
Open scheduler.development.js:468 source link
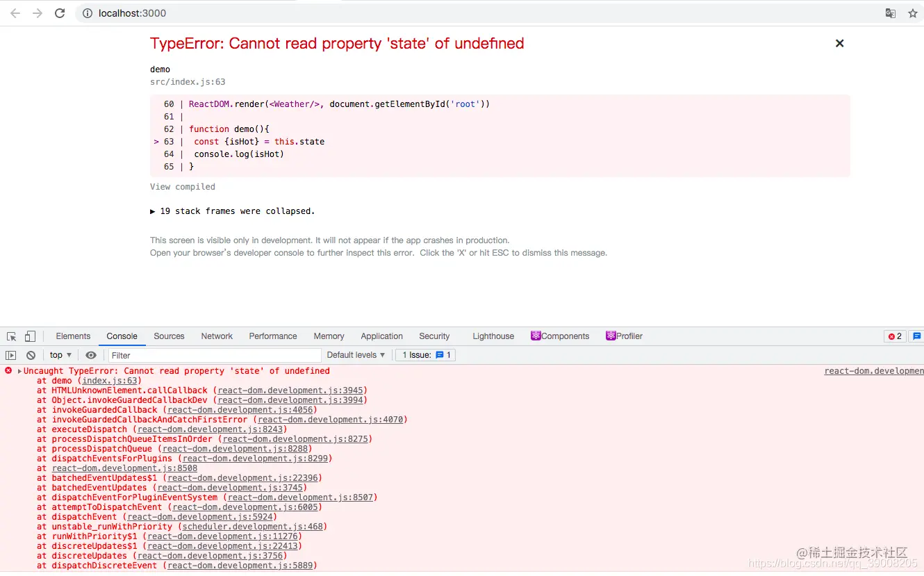click(x=252, y=527)
